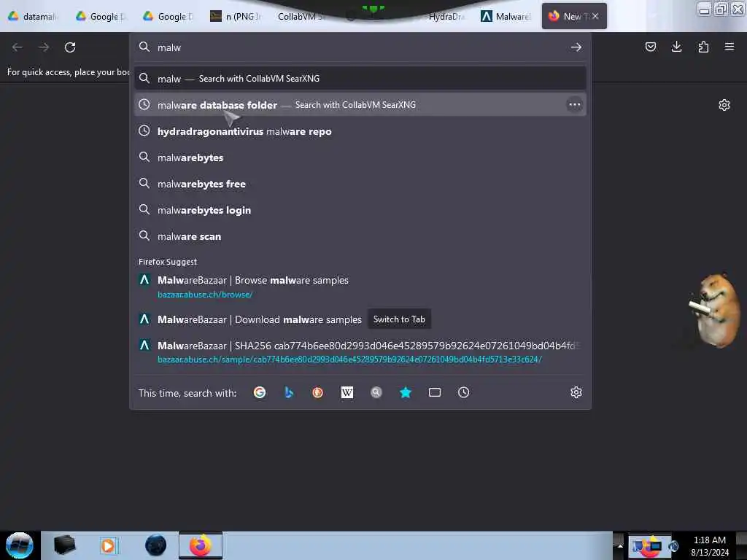Click the taskbar clock showing 1:18 AM
This screenshot has width=747, height=560.
point(709,545)
